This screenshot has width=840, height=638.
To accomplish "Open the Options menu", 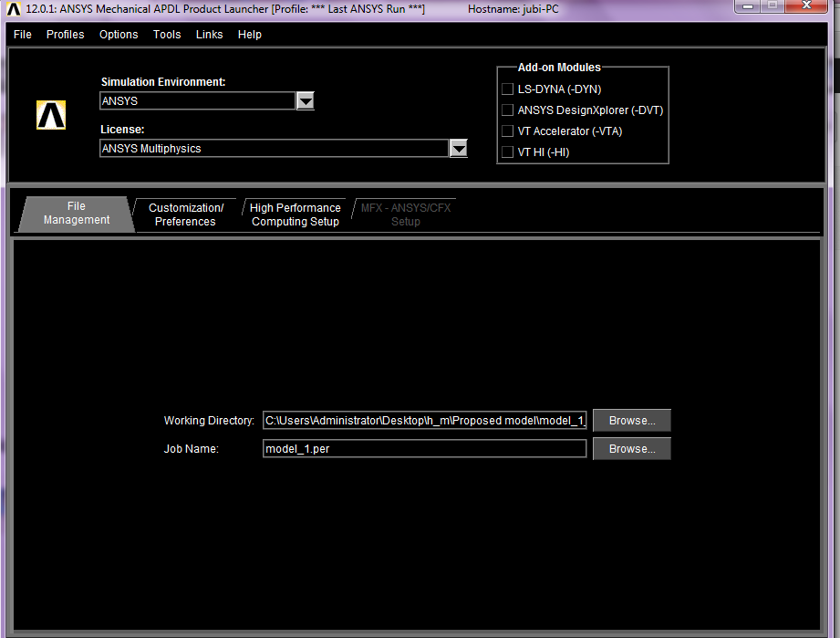I will point(119,35).
